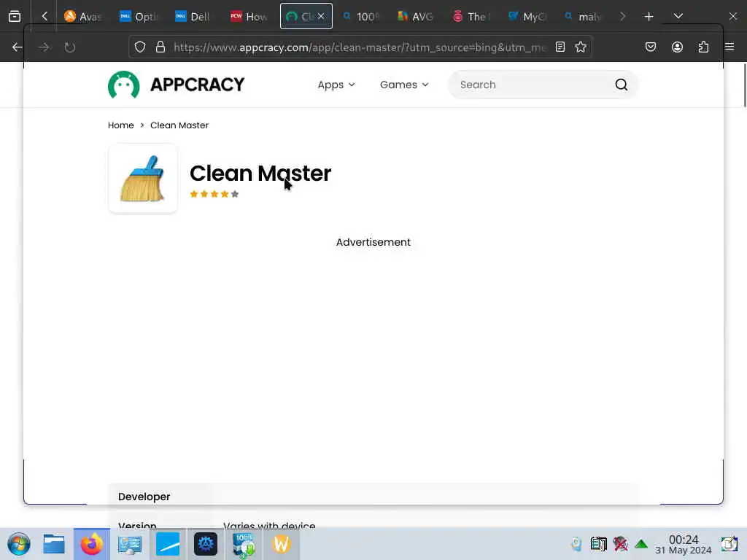Open the dark gear settings taskbar app
This screenshot has width=747, height=560.
206,544
